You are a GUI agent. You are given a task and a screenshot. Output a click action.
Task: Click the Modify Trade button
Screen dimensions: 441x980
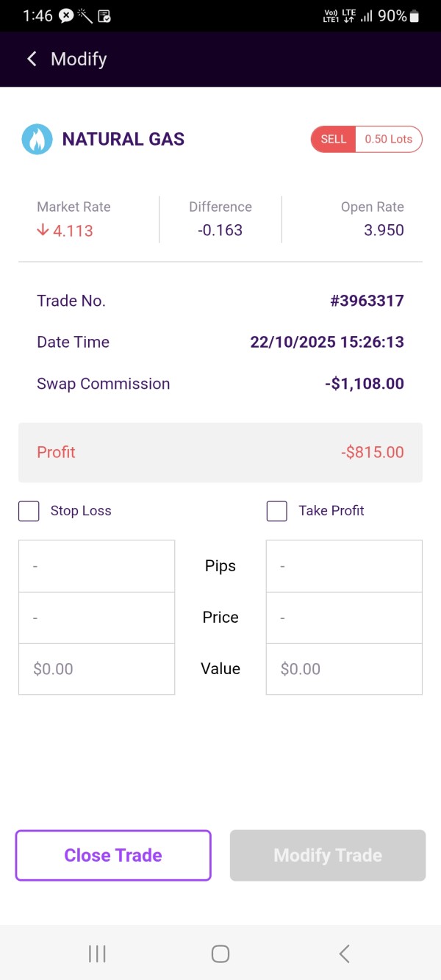(x=328, y=855)
